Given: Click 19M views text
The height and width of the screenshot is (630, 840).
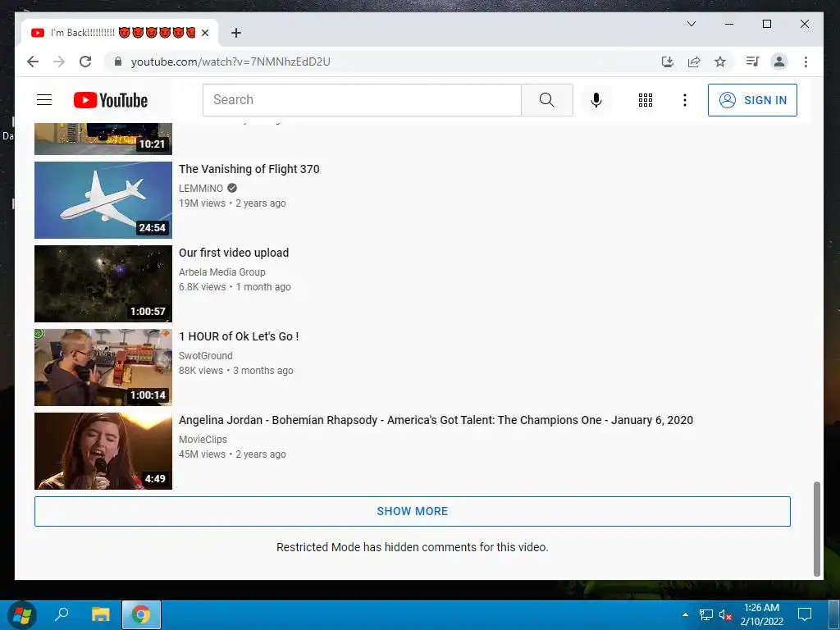Looking at the screenshot, I should pyautogui.click(x=202, y=203).
